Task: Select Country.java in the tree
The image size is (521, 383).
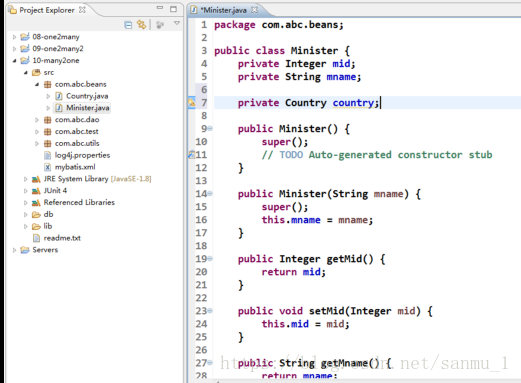Action: coord(87,96)
